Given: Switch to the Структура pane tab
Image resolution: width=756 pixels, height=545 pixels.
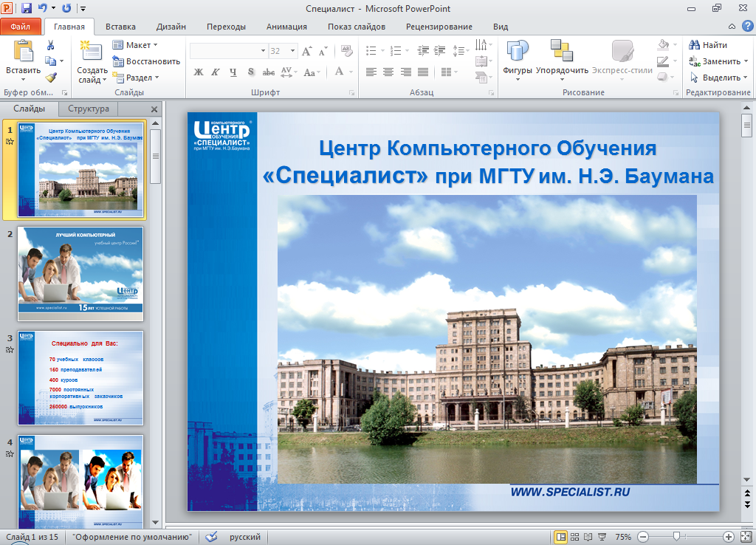Looking at the screenshot, I should [88, 109].
